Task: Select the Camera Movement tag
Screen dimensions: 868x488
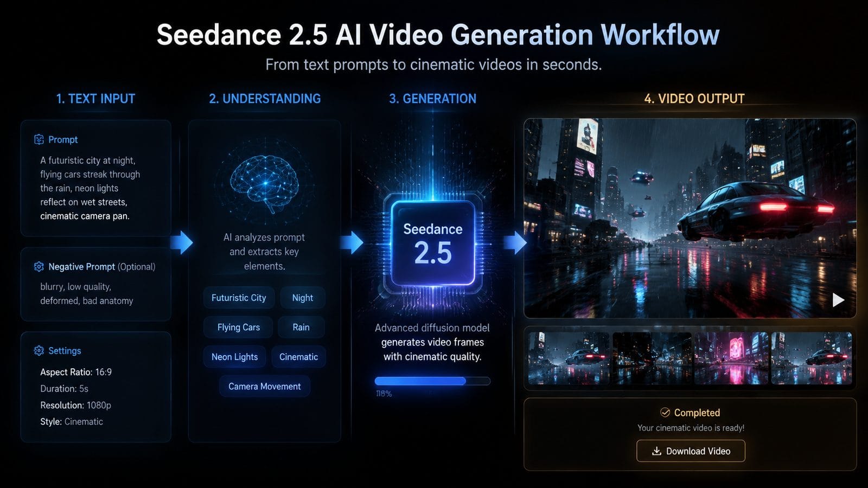Action: [264, 387]
